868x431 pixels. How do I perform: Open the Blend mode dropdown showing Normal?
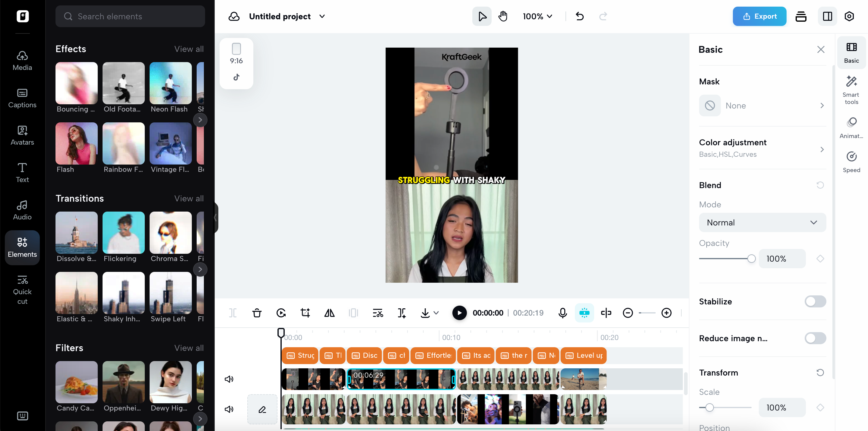coord(762,222)
